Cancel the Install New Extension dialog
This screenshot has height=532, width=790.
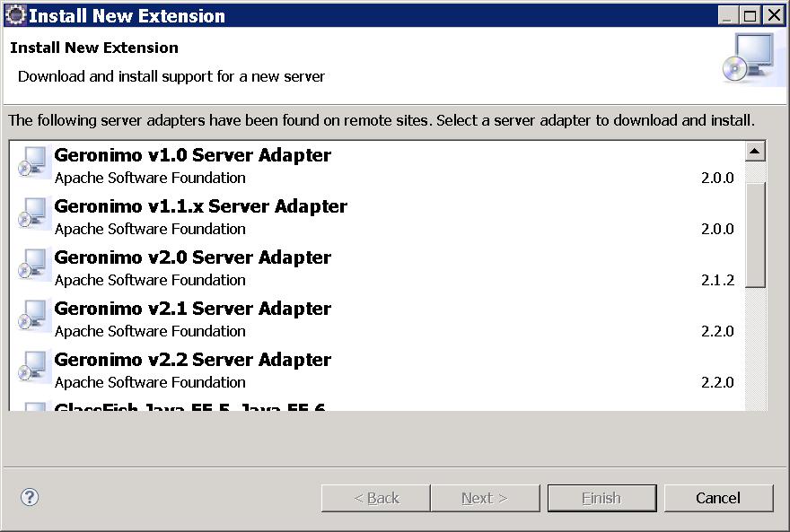coord(718,498)
